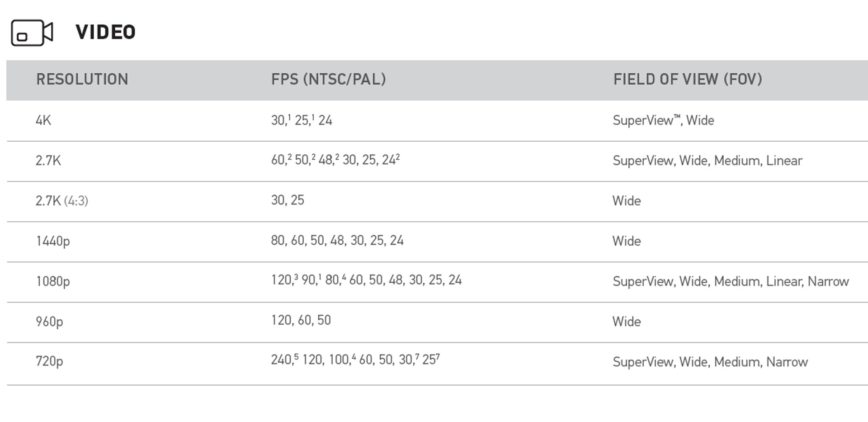
Task: Click the 720p frame rates starting with 240
Action: [x=355, y=360]
